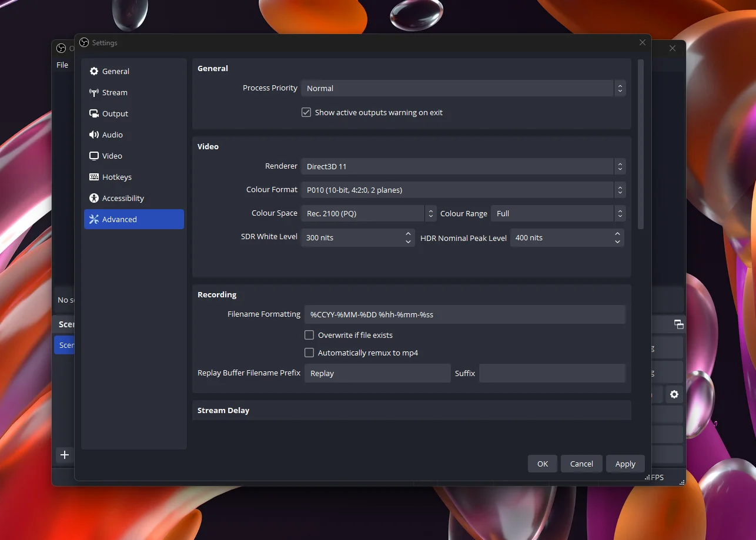The height and width of the screenshot is (540, 756).
Task: Open the Video settings category
Action: point(134,156)
